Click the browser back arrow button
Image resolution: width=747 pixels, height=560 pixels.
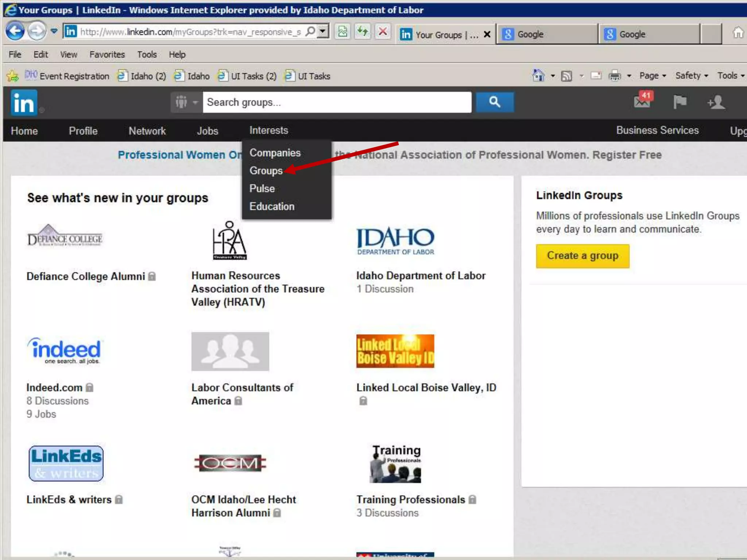15,32
